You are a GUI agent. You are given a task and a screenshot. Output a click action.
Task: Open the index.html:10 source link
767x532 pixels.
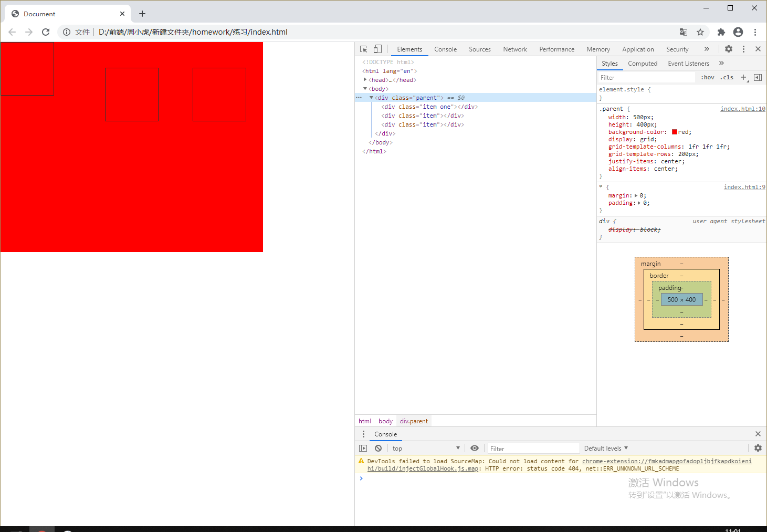tap(743, 109)
